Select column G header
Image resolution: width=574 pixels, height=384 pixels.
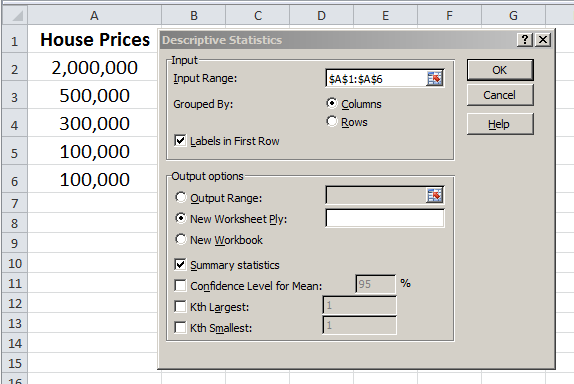coord(514,16)
